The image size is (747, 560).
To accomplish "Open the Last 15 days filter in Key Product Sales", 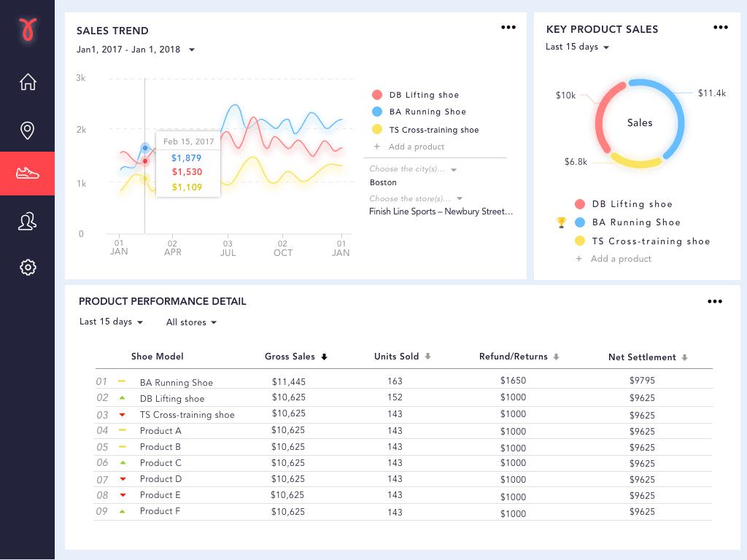I will [x=577, y=45].
